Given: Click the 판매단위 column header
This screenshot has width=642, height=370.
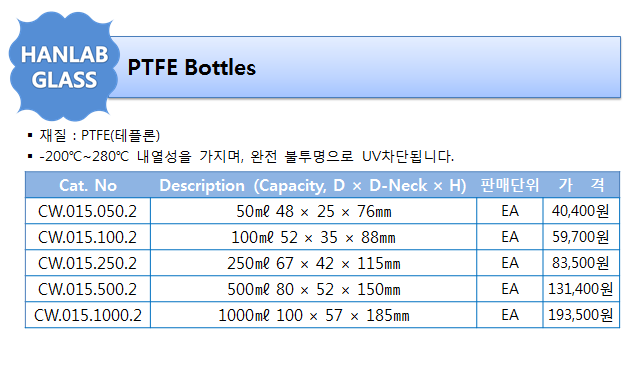Looking at the screenshot, I should click(x=510, y=185).
